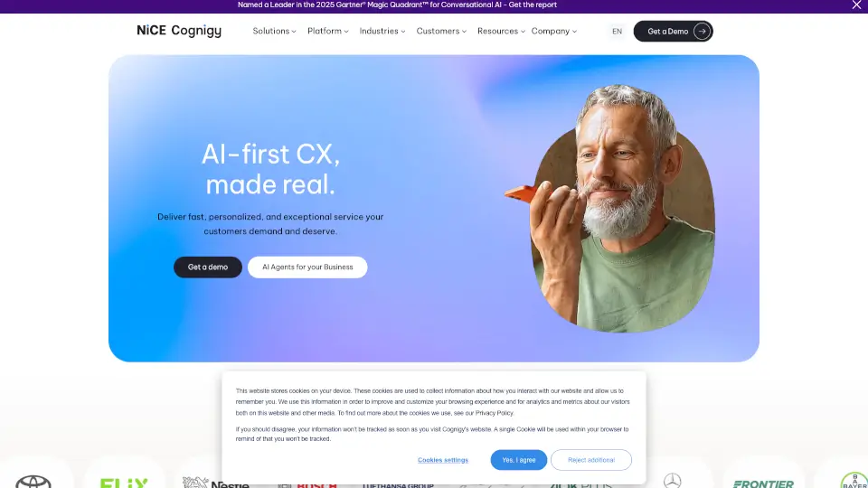Switch language using the EN selector
This screenshot has width=868, height=488.
[617, 32]
